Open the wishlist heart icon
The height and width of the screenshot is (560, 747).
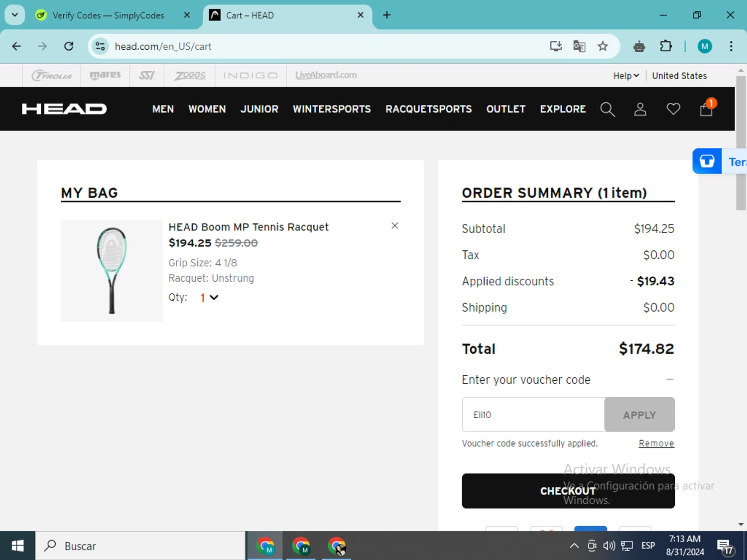click(x=673, y=109)
